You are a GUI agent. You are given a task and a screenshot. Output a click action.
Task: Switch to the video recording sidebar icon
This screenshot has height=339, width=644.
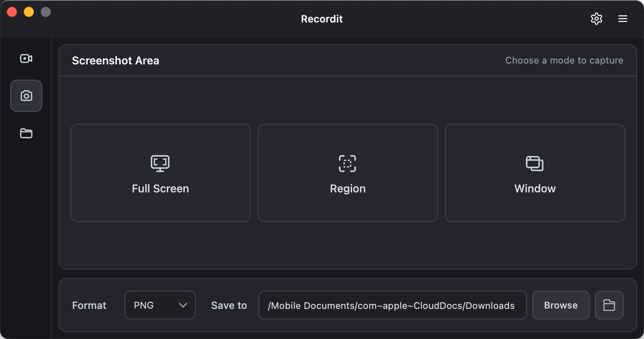pos(26,58)
